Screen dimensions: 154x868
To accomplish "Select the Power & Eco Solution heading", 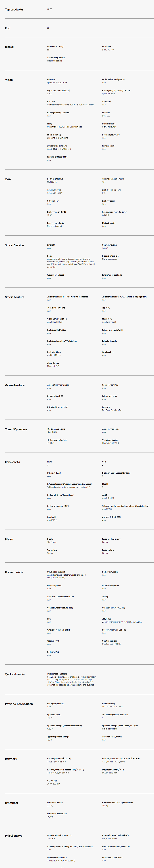I will pos(19,704).
